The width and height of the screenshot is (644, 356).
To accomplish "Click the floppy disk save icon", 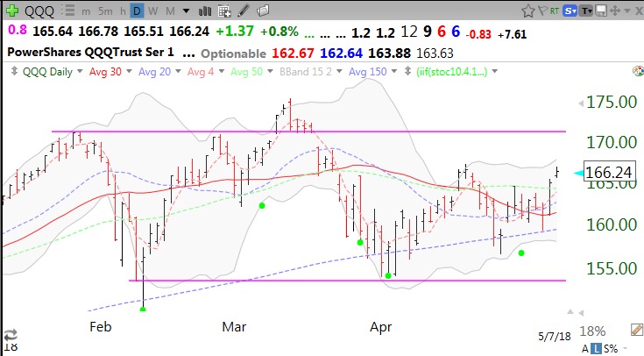I will (x=601, y=11).
